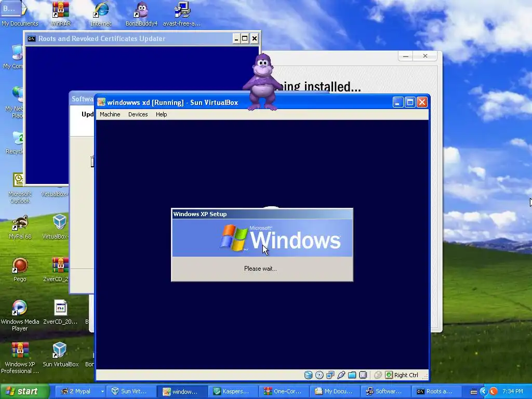532x399 pixels.
Task: Select the BonziBuddy4 desktop icon
Action: click(141, 14)
